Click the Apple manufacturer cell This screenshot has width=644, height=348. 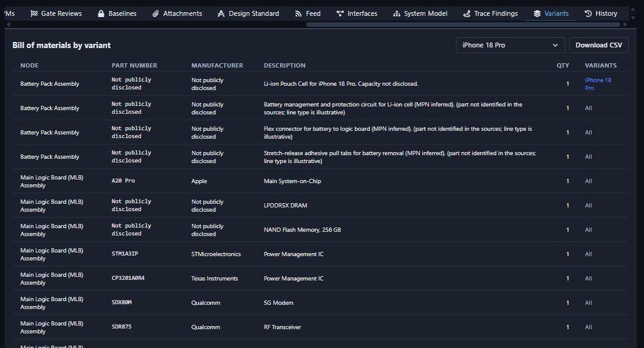pos(199,181)
